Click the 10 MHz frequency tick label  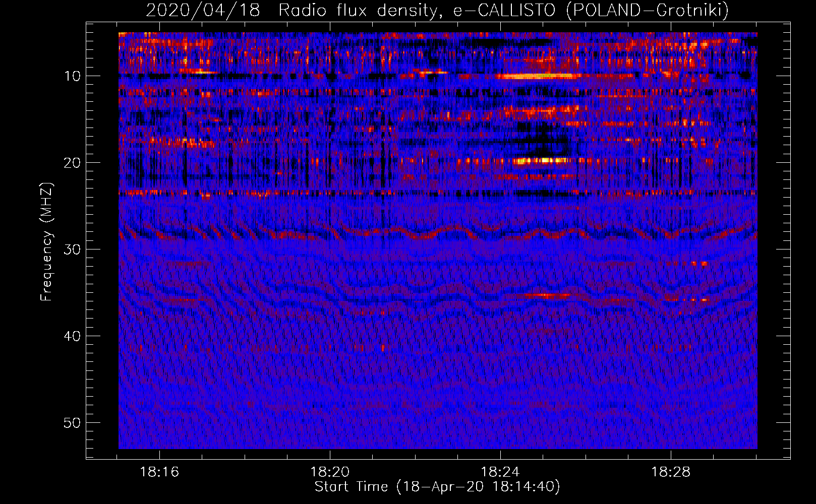tap(72, 76)
